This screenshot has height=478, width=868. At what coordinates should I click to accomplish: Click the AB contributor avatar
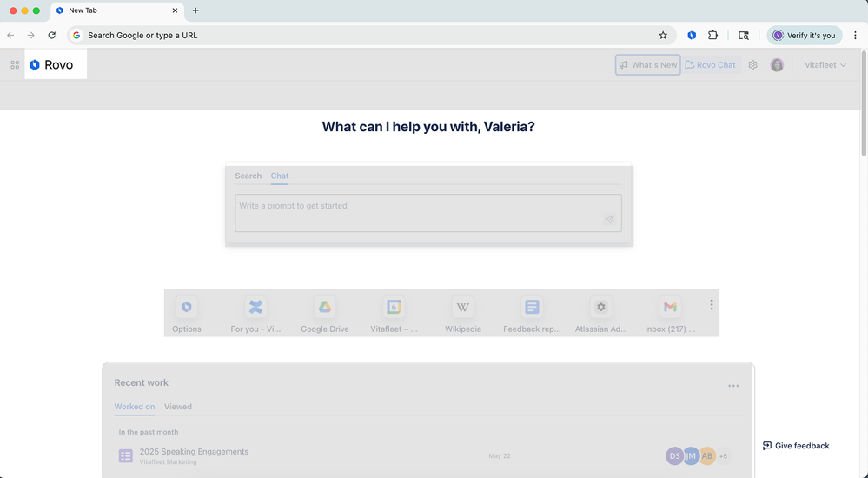point(707,456)
